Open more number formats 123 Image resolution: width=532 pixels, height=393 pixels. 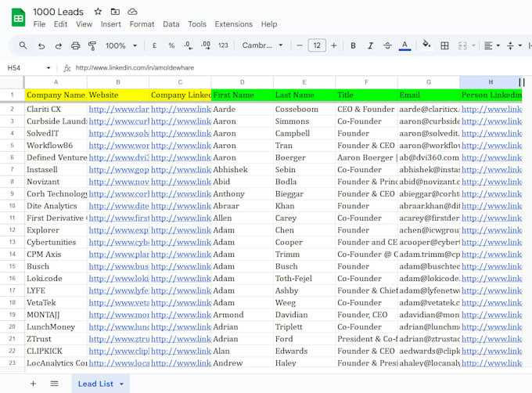[x=223, y=45]
